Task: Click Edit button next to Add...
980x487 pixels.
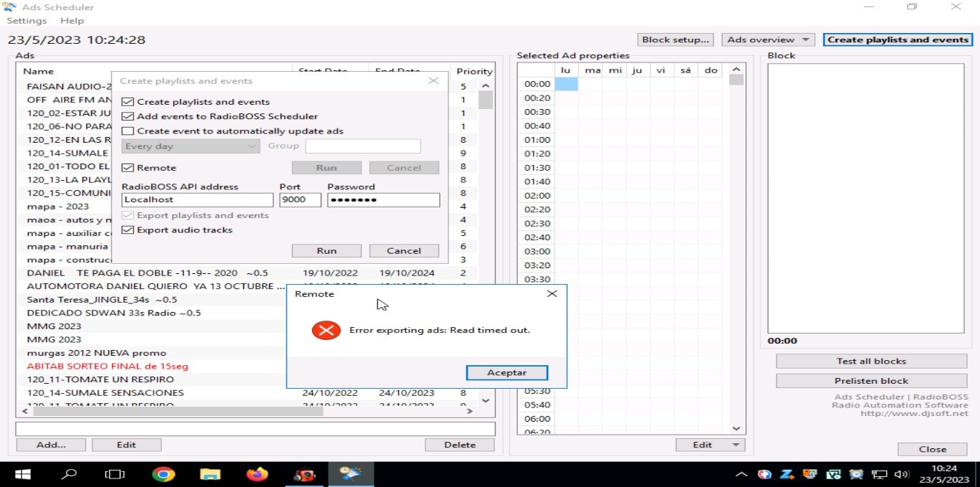Action: coord(126,445)
